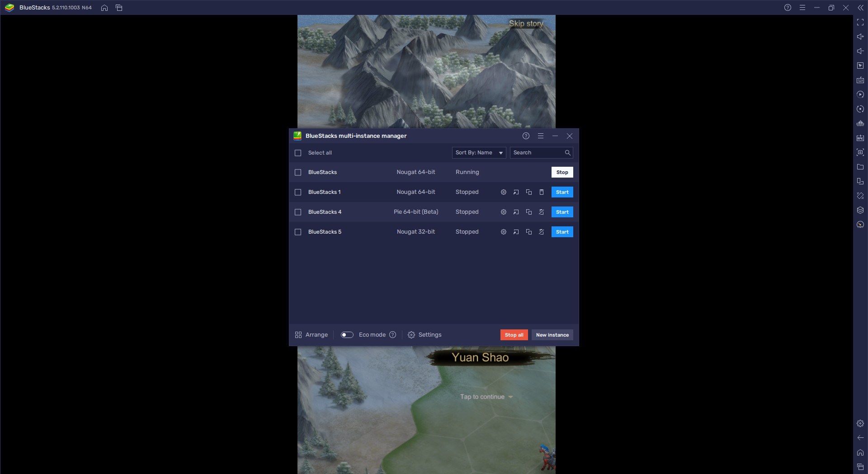
Task: Click the Android home icon in sidebar
Action: [860, 452]
